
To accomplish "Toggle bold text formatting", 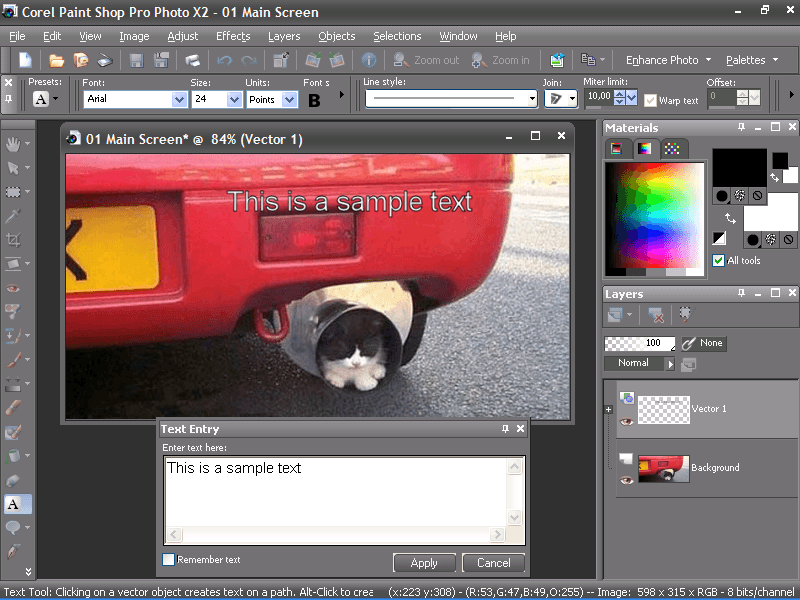I will point(315,102).
